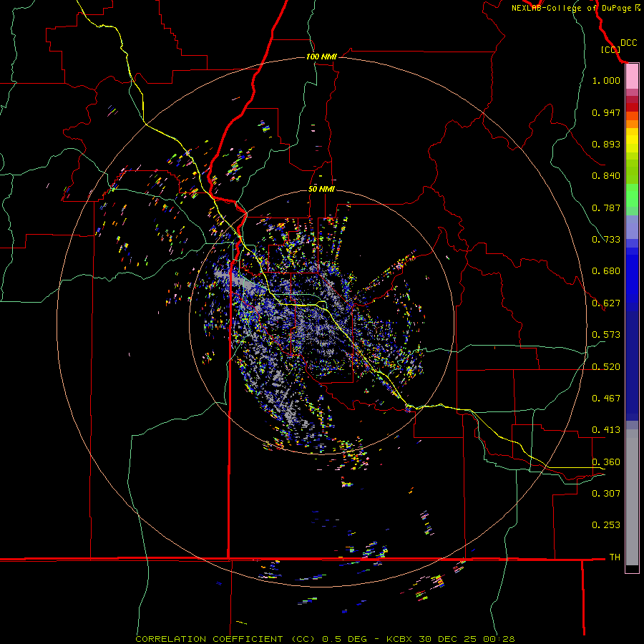The height and width of the screenshot is (644, 644).
Task: Click the 0.893 color scale value
Action: coord(606,144)
